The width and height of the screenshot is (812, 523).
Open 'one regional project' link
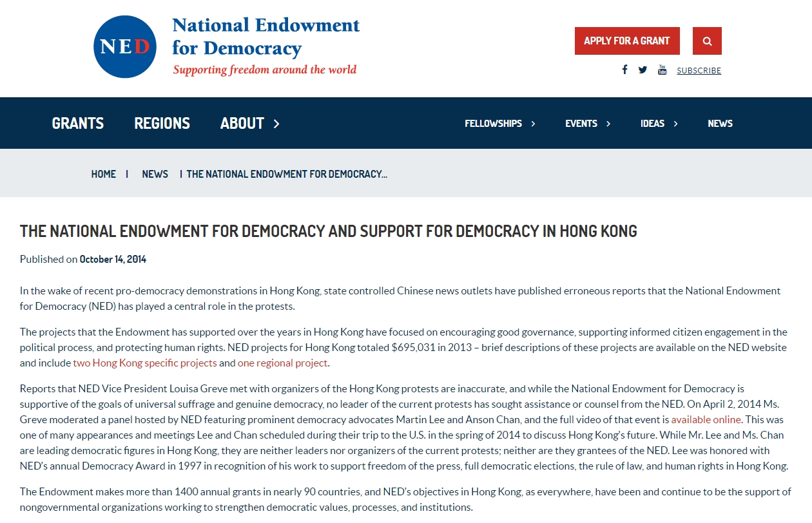pyautogui.click(x=283, y=363)
